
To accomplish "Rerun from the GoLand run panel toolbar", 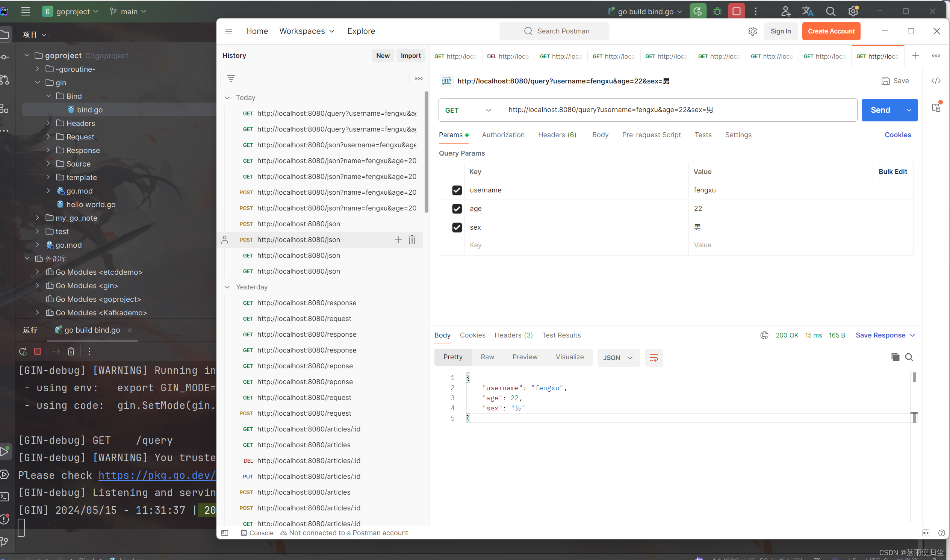I will coord(23,351).
